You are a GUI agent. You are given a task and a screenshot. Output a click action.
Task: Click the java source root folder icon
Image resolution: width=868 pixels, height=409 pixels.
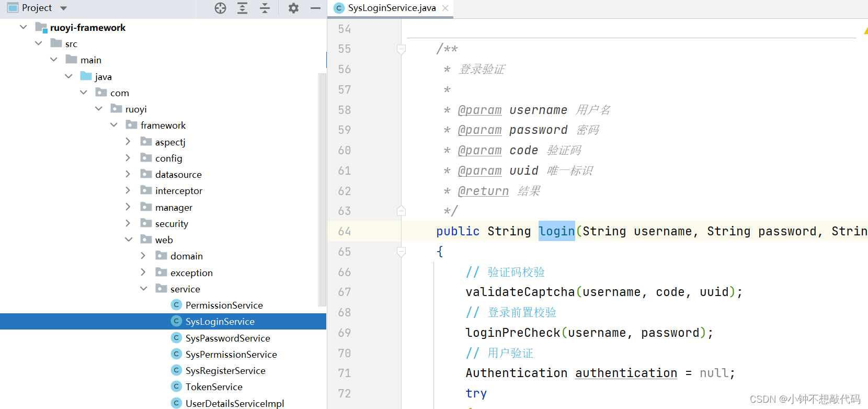86,76
